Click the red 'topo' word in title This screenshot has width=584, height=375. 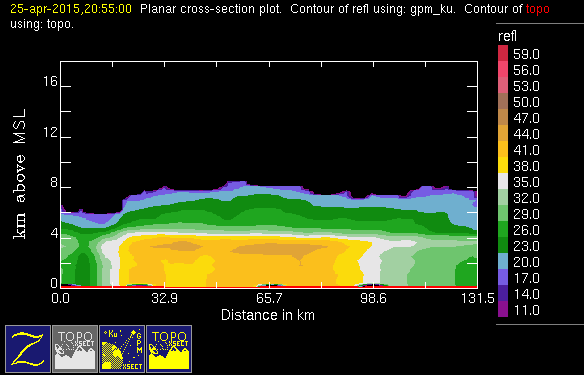tap(537, 9)
